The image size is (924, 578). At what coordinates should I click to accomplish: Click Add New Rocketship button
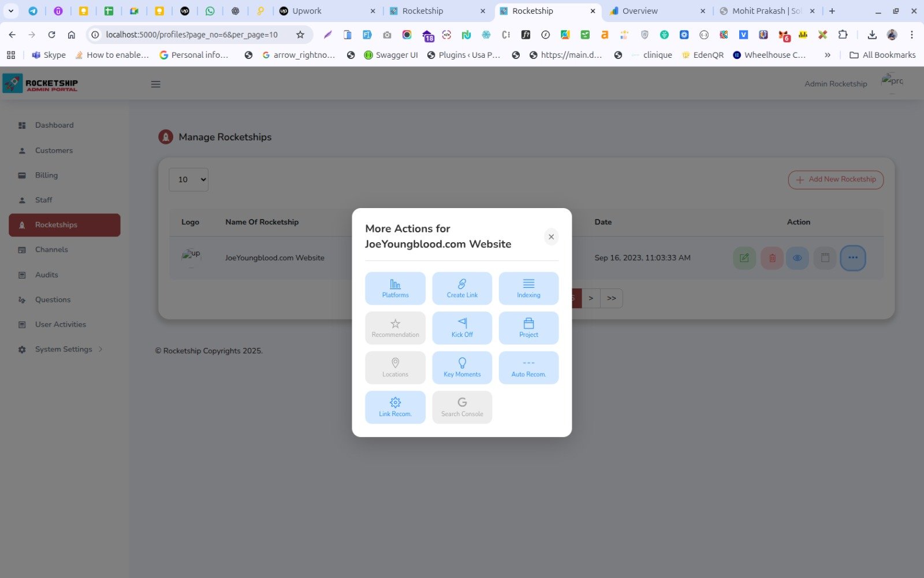[x=835, y=180]
